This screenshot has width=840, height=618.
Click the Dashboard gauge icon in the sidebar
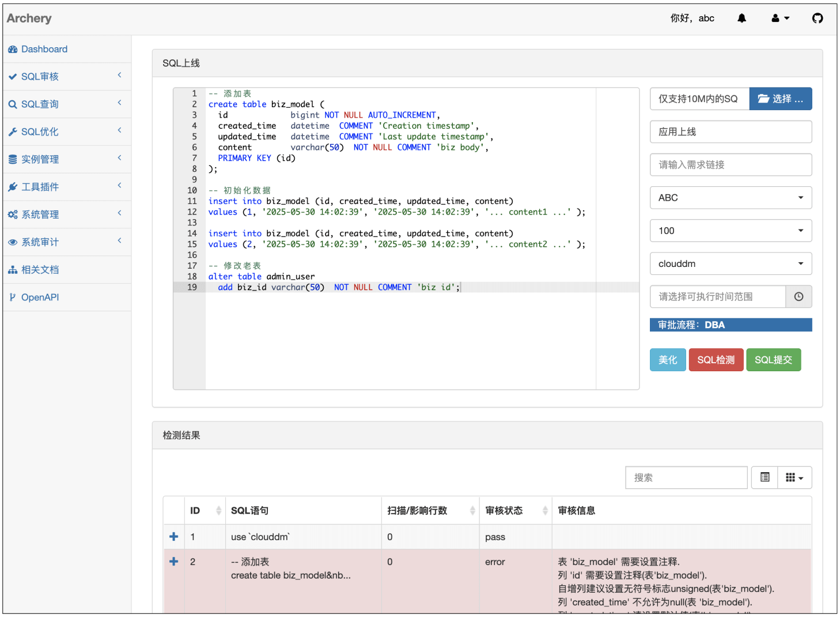point(13,49)
